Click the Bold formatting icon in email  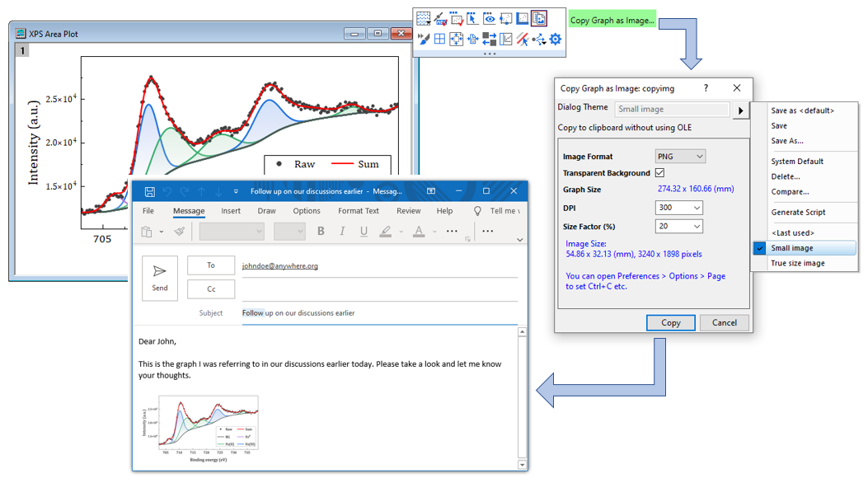coord(321,232)
